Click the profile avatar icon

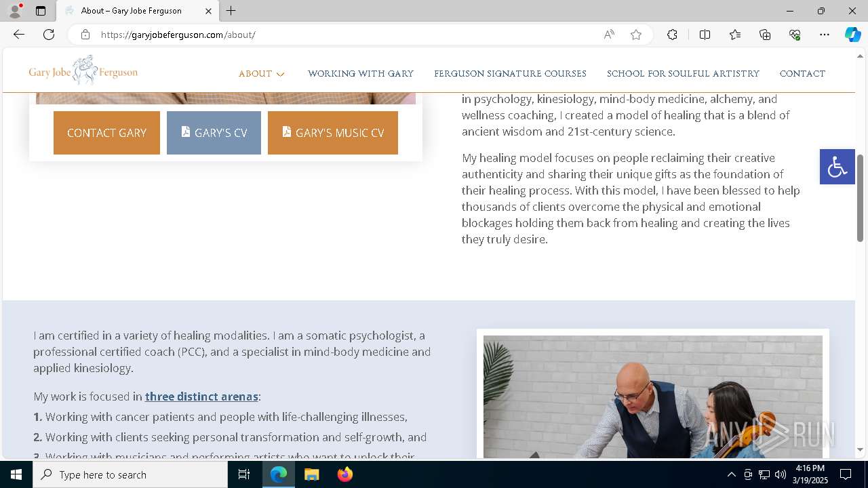pyautogui.click(x=15, y=11)
